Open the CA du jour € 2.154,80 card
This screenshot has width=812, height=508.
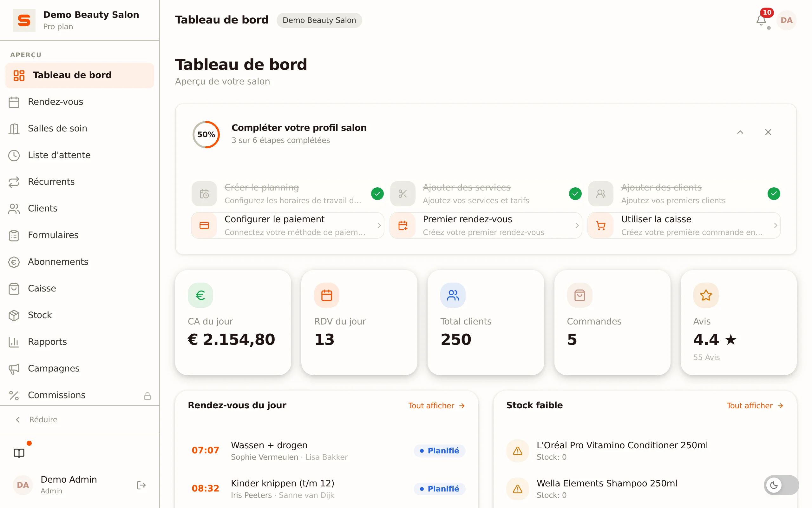233,323
